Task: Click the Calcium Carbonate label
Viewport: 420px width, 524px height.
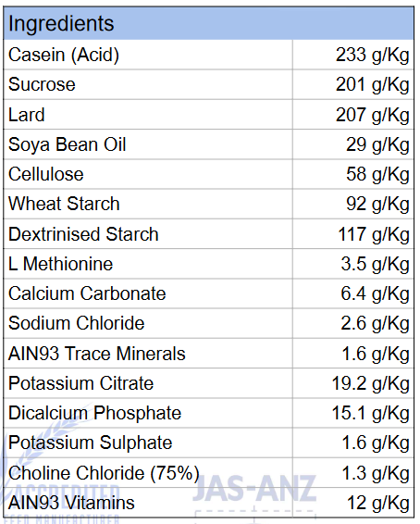Action: (87, 293)
